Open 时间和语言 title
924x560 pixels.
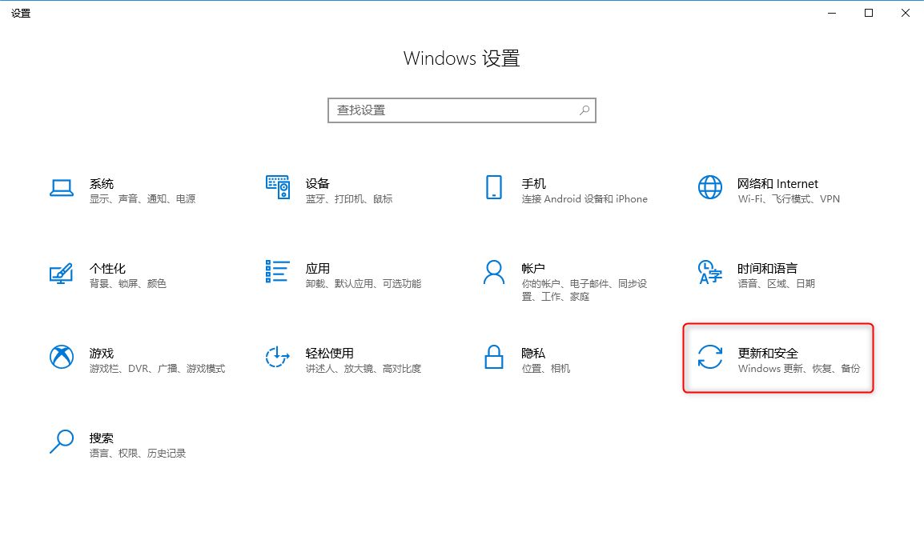pos(767,269)
